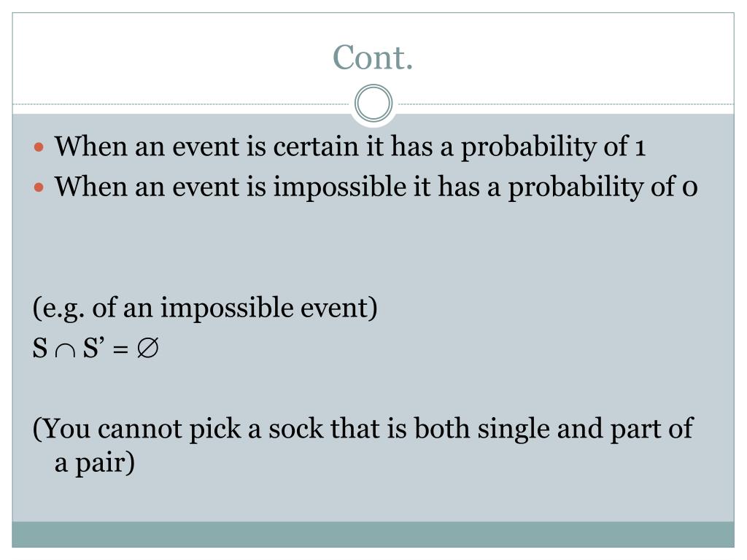Click the letter S starting the formula
The width and height of the screenshot is (747, 560).
(x=40, y=348)
